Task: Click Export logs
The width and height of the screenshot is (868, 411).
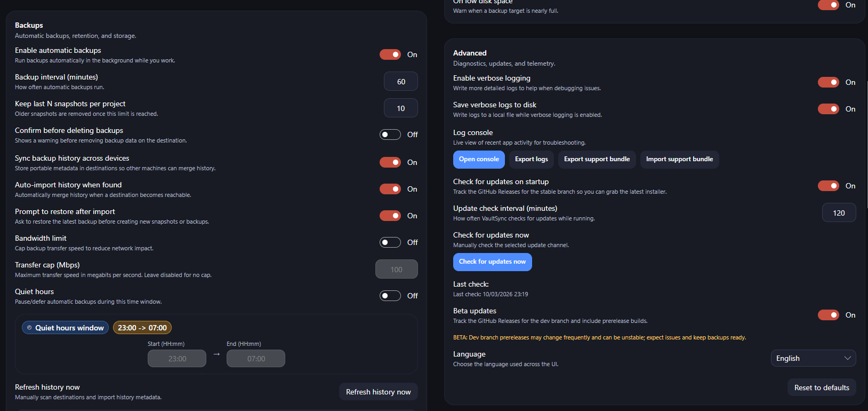Action: pyautogui.click(x=531, y=159)
